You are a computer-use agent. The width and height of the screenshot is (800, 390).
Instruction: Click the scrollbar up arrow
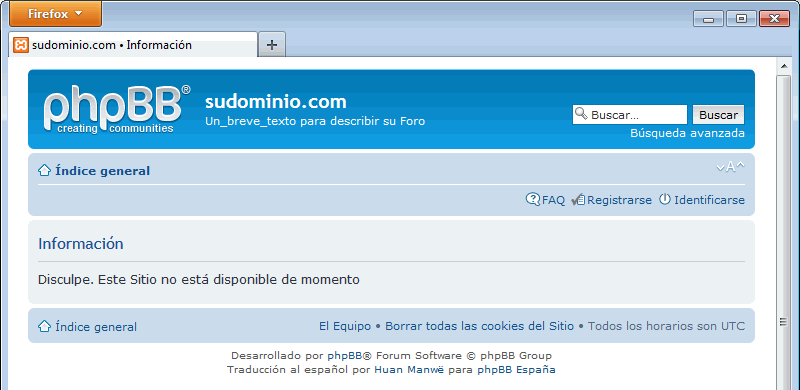(783, 66)
